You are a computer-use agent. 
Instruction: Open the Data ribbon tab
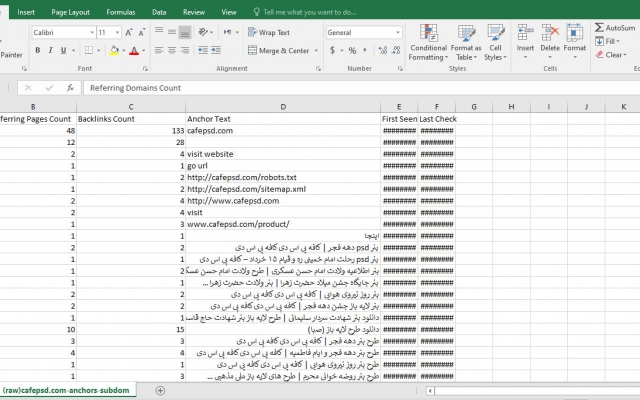(159, 12)
